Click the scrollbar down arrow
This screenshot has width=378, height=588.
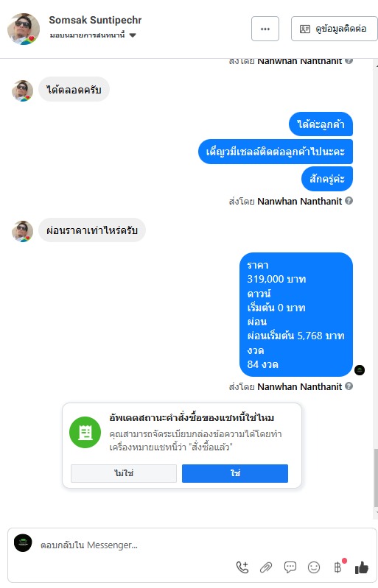(x=376, y=512)
